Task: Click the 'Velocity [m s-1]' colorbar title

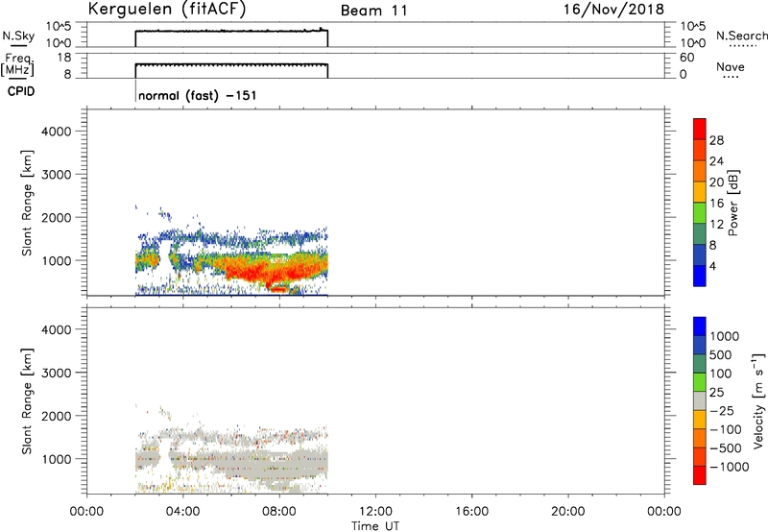Action: click(x=758, y=400)
